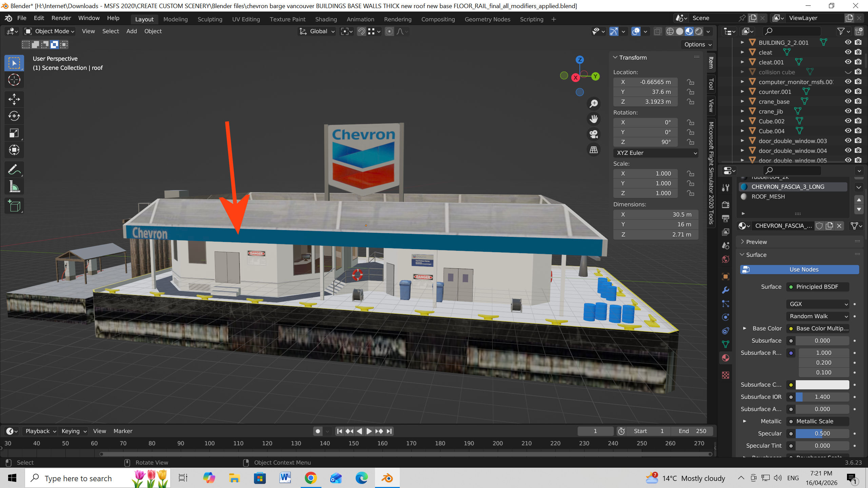Expand the crane_jib outliner item
This screenshot has width=868, height=488.
pyautogui.click(x=742, y=111)
